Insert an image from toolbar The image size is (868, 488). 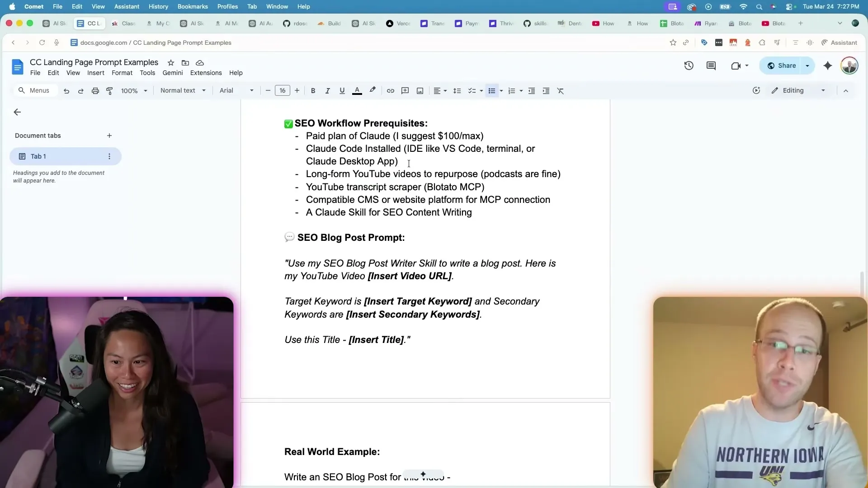(x=420, y=91)
